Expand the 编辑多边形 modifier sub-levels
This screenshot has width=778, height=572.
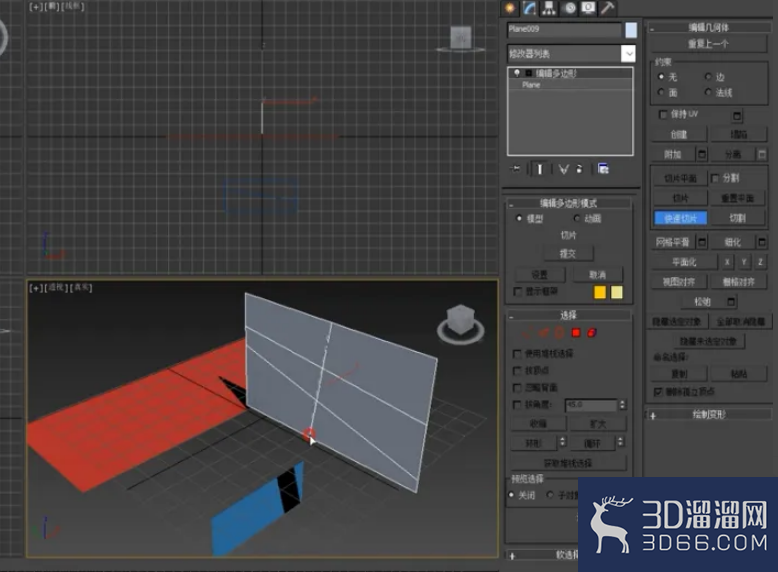pyautogui.click(x=529, y=73)
